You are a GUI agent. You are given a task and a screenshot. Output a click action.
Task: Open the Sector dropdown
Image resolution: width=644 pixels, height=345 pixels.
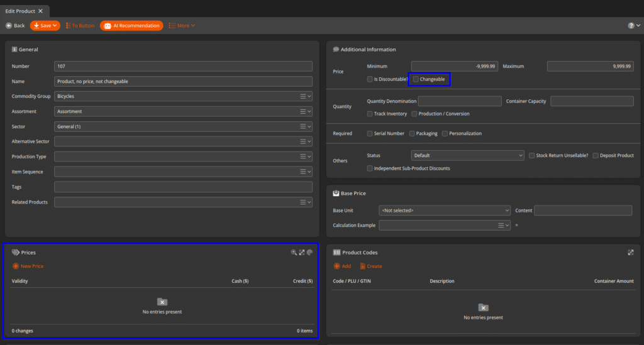pos(182,127)
